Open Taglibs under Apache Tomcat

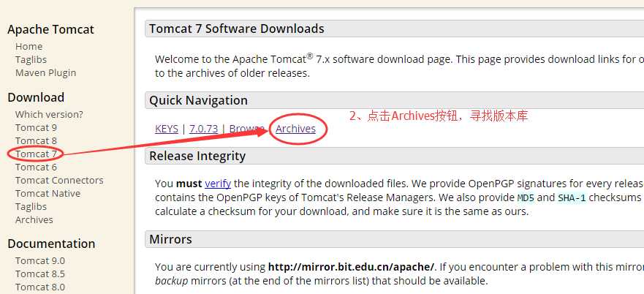pyautogui.click(x=31, y=60)
